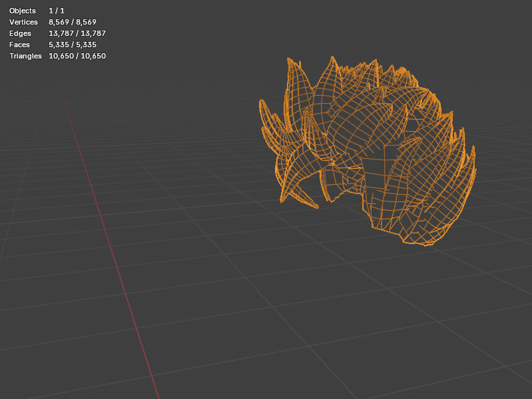Click the "1 / 1" objects count value
The image size is (532, 399).
tap(57, 11)
